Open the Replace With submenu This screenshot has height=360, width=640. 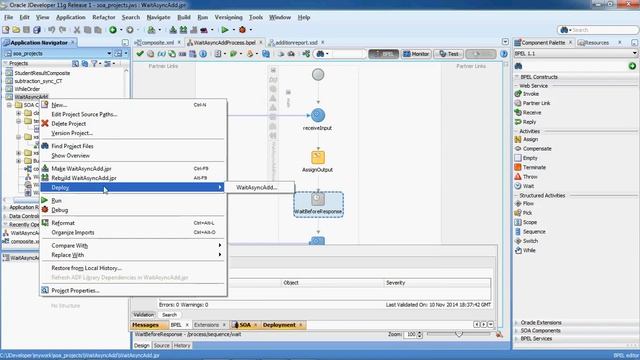pyautogui.click(x=133, y=255)
